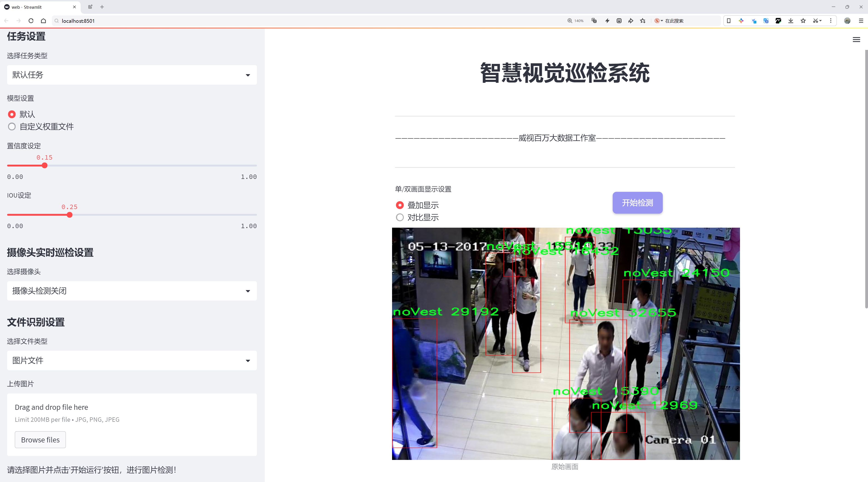Click the translate page icon in address bar

tap(594, 21)
